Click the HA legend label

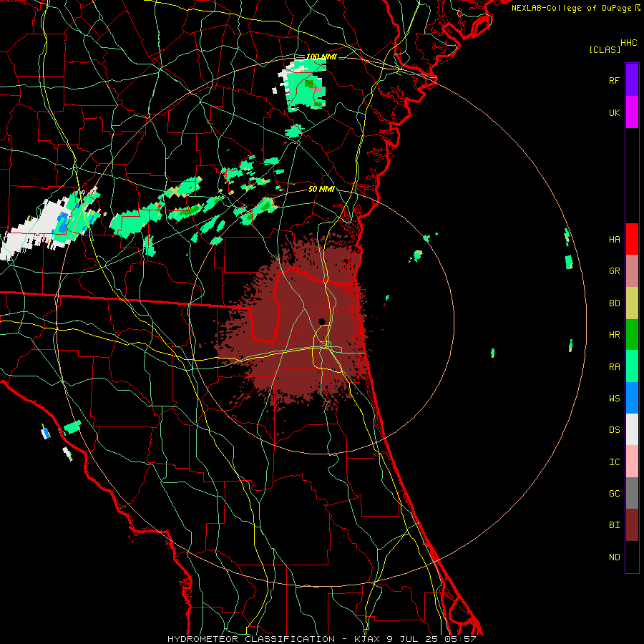coord(615,239)
